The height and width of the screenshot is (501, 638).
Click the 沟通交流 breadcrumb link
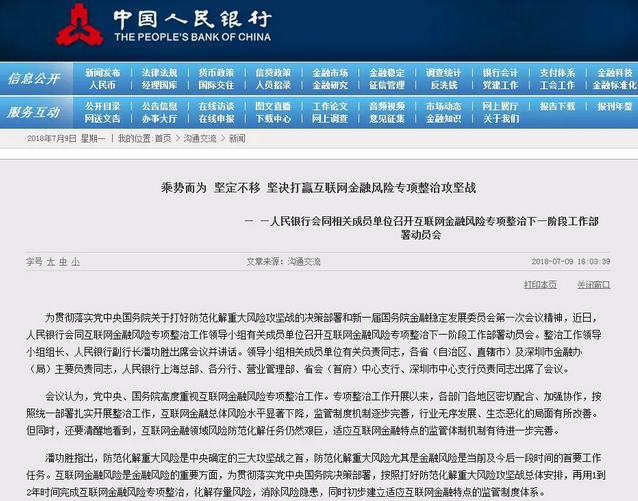coord(200,139)
